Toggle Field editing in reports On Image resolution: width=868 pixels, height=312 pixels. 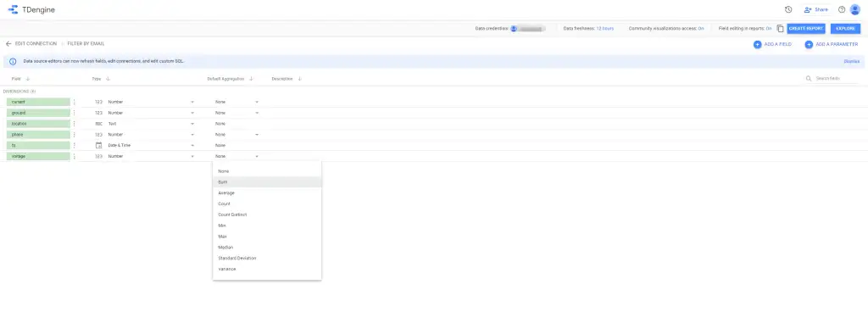[769, 28]
